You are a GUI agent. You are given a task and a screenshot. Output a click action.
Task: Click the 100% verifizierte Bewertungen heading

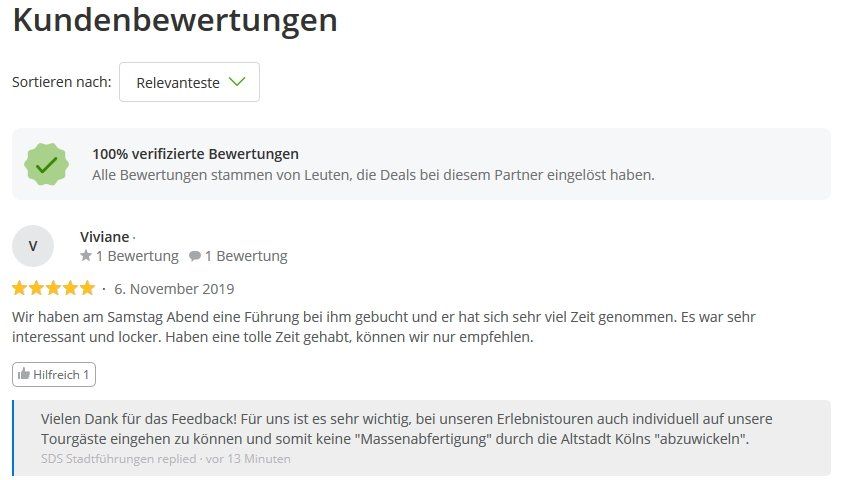point(195,154)
